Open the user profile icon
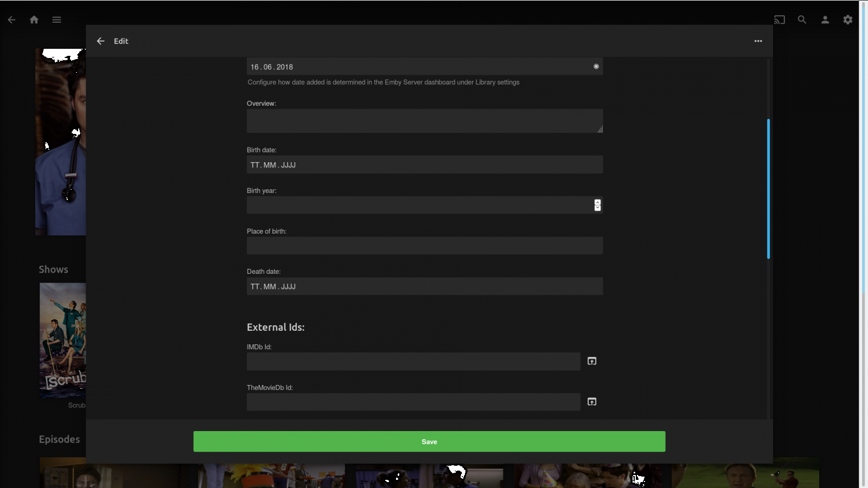The width and height of the screenshot is (868, 488). 825,20
